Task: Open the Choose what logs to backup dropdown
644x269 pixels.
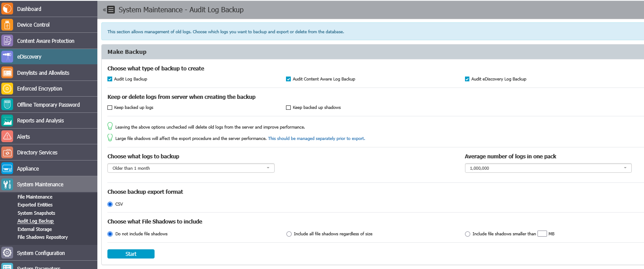Action: coord(191,168)
